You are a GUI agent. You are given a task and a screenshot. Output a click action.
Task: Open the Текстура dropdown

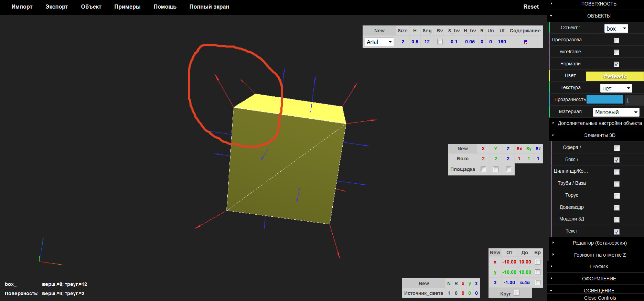click(x=616, y=88)
